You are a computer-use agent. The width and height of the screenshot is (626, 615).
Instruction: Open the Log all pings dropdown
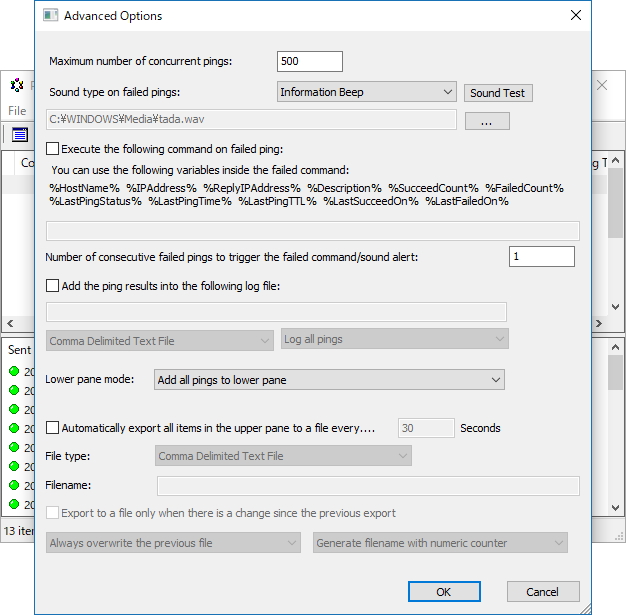coord(394,339)
